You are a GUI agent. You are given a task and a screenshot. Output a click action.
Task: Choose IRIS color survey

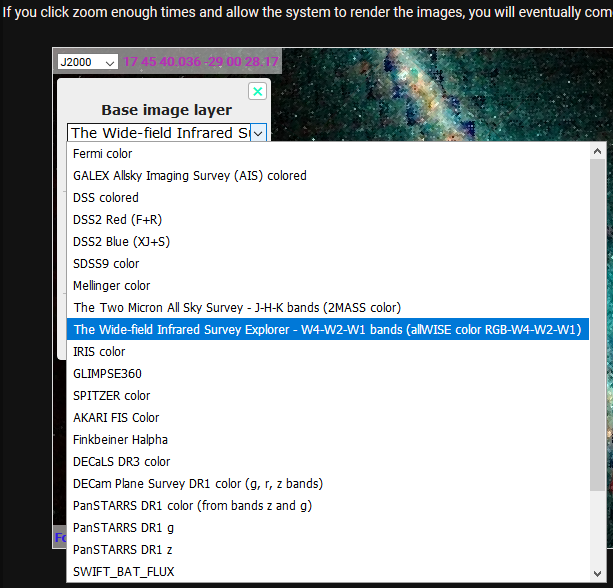99,352
